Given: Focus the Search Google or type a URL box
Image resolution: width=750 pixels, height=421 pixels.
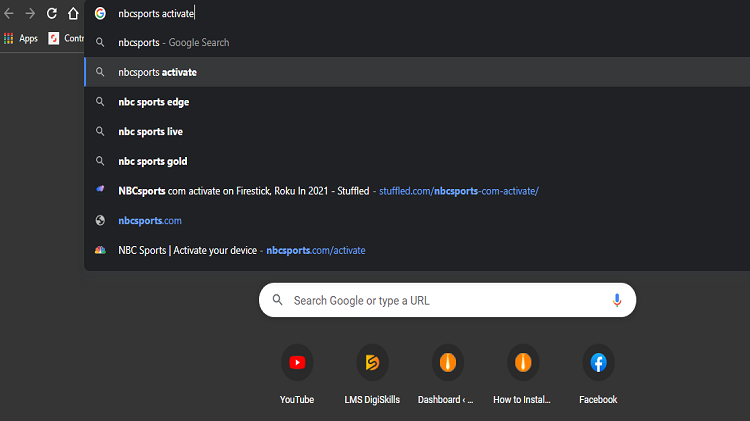Looking at the screenshot, I should click(x=447, y=300).
